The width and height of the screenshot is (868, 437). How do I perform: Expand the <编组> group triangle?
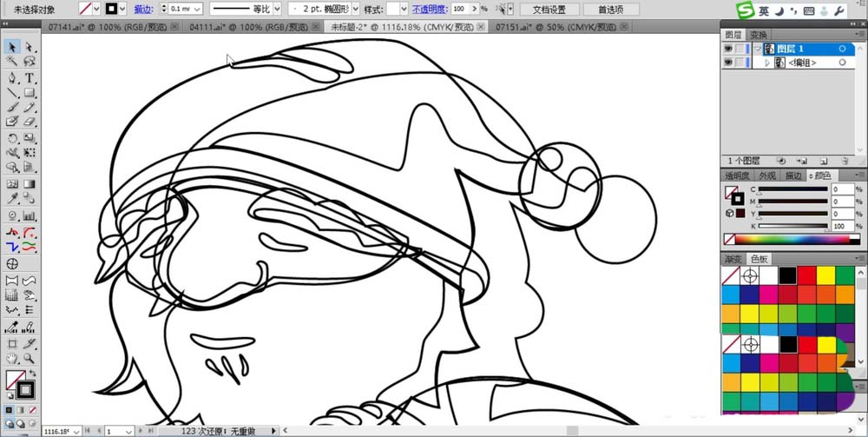(x=767, y=63)
